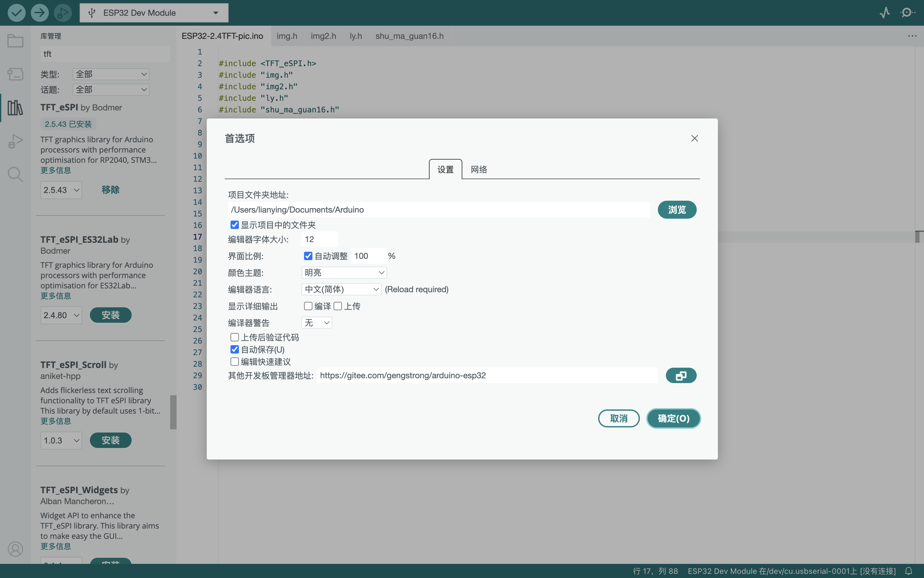This screenshot has height=578, width=924.
Task: Switch to the 网络 tab
Action: [478, 169]
